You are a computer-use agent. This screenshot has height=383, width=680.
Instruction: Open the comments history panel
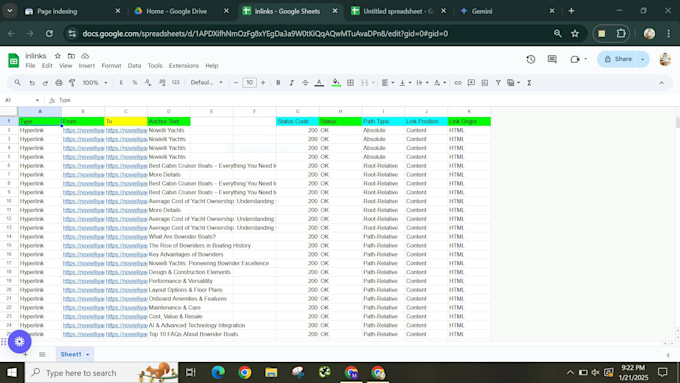(x=552, y=59)
